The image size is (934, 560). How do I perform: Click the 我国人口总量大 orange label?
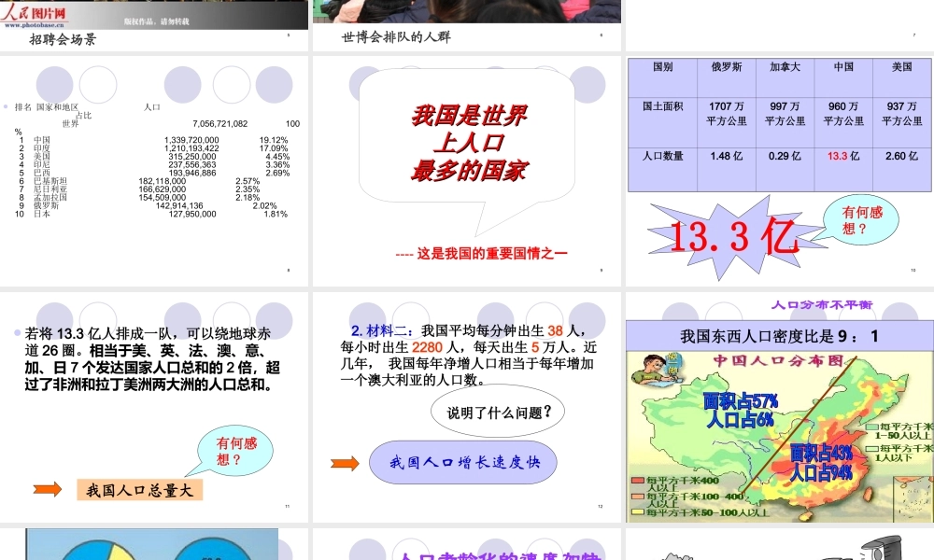click(140, 490)
